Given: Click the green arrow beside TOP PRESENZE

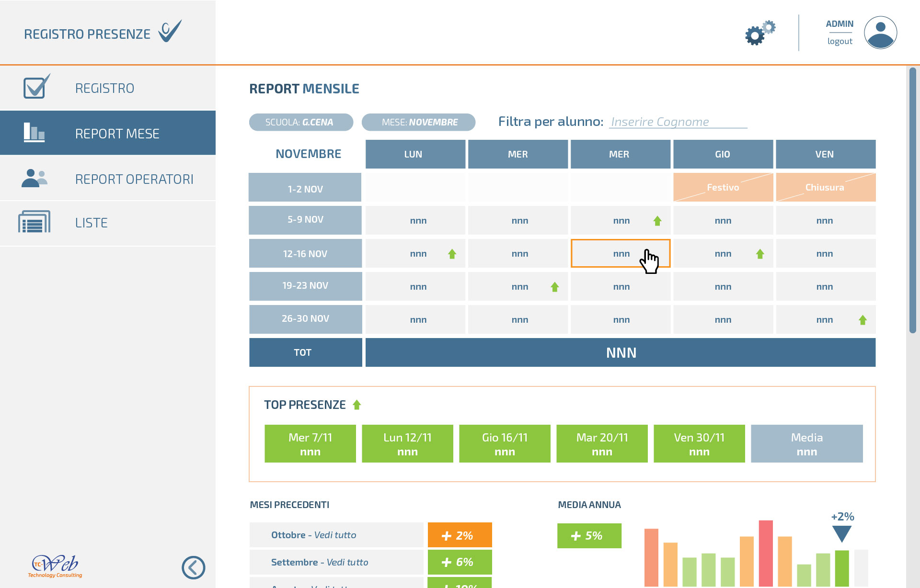Looking at the screenshot, I should 357,405.
